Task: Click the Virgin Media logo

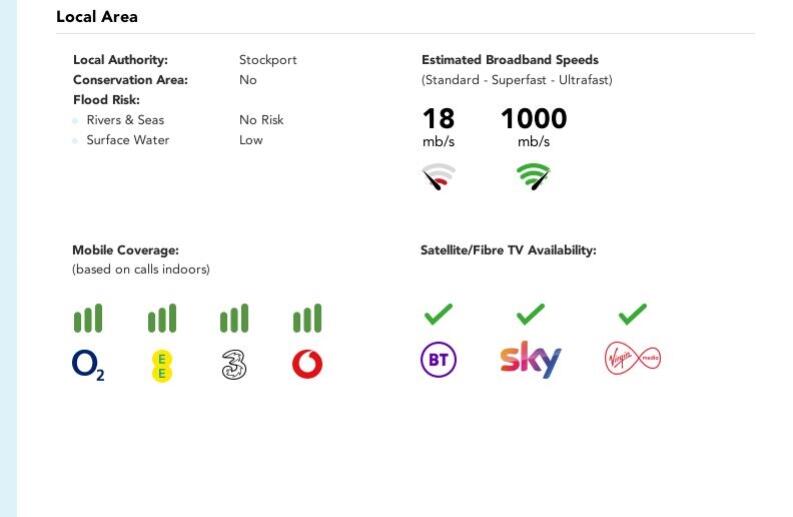Action: [x=632, y=359]
